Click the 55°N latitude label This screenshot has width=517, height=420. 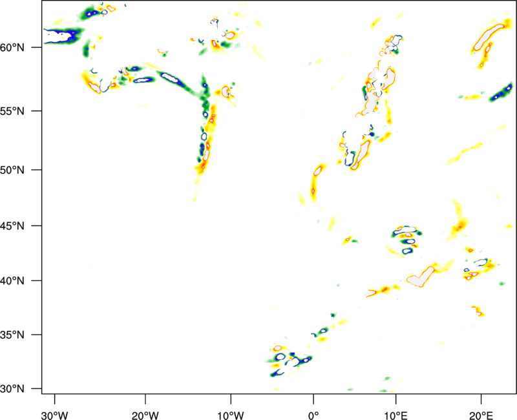coord(12,111)
